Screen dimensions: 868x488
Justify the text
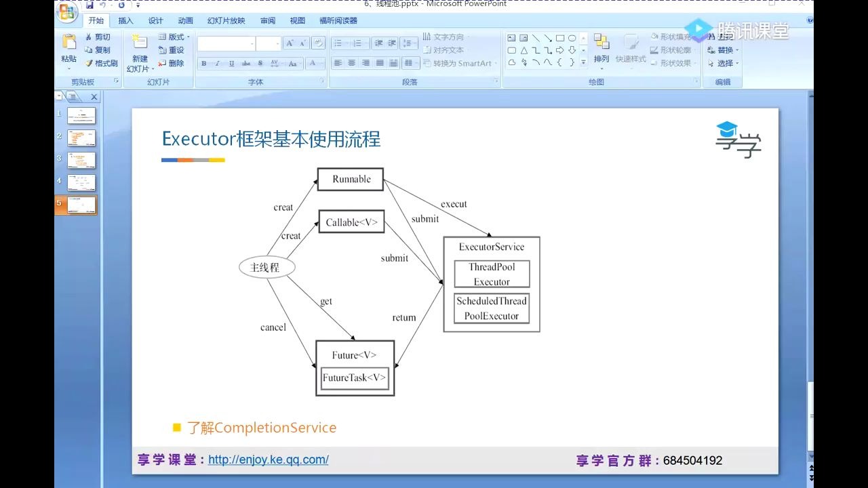tap(380, 63)
